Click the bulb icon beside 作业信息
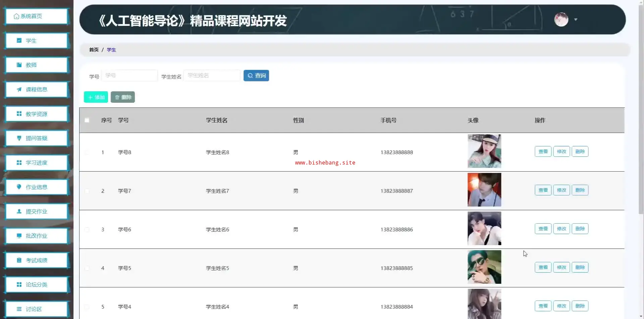644x319 pixels. coord(19,187)
